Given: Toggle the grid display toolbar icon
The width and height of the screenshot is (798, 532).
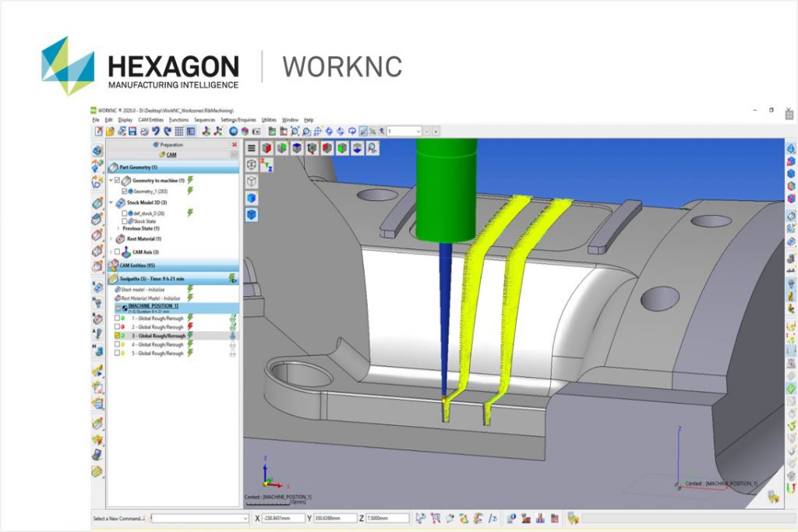Looking at the screenshot, I should coord(178,131).
